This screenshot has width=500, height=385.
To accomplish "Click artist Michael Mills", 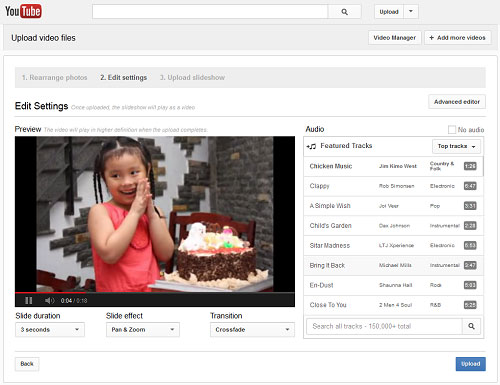I will pos(395,265).
